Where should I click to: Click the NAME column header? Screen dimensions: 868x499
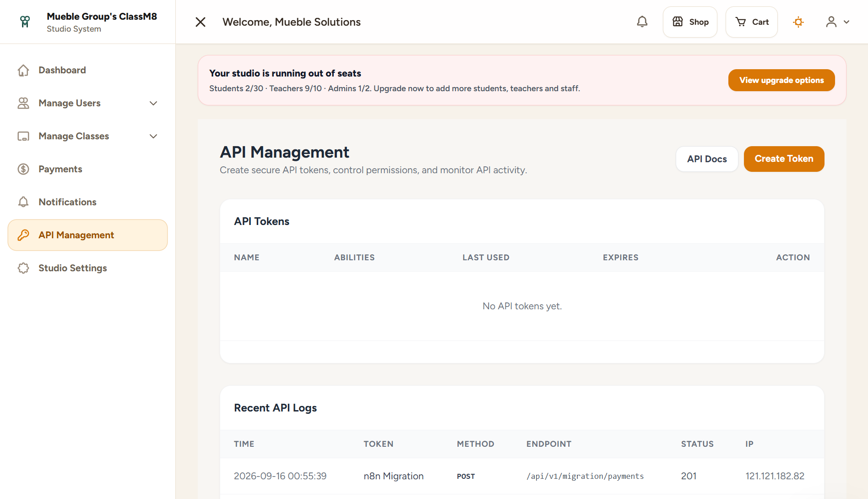coord(246,258)
